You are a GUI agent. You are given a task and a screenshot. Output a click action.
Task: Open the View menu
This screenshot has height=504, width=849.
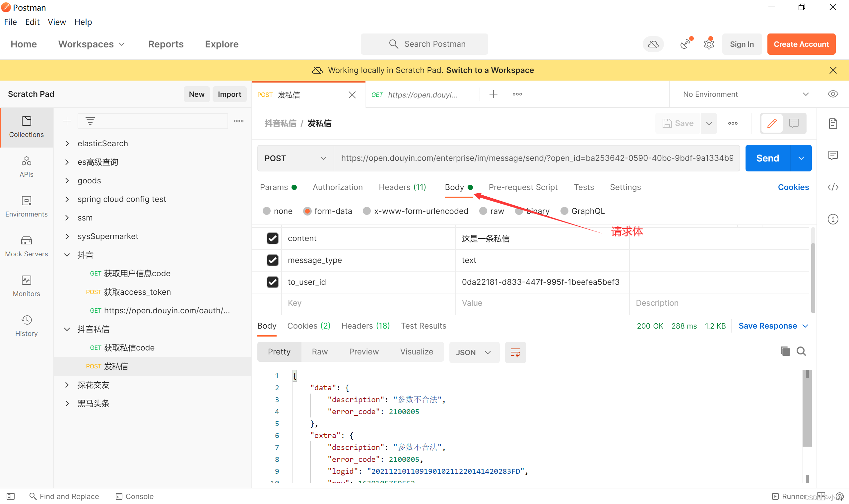click(x=57, y=22)
